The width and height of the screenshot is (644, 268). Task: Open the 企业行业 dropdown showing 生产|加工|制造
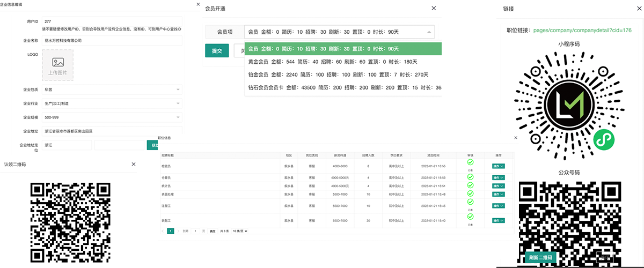click(112, 103)
